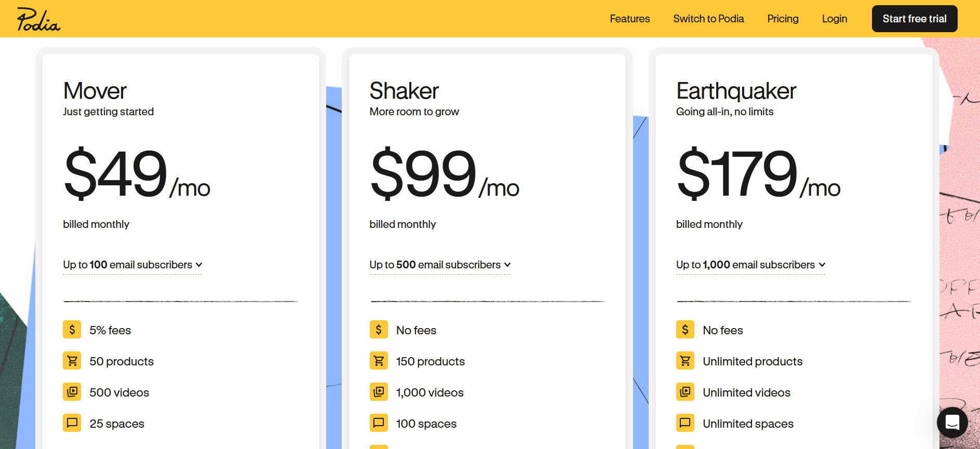Screen dimensions: 980x449
Task: Click the cart icon beside Unlimited products
Action: tap(685, 361)
